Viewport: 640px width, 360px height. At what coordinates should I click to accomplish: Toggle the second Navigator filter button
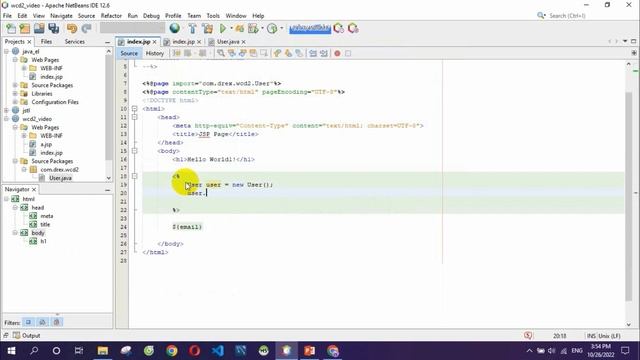42,322
